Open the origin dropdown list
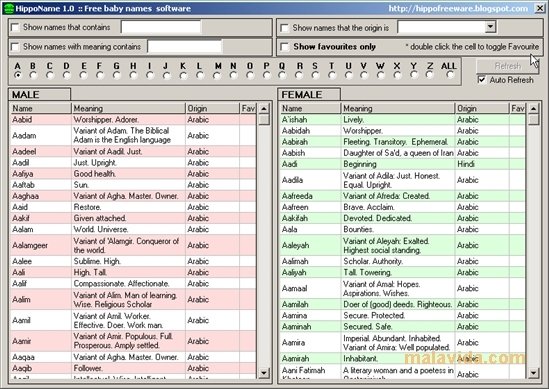 [x=490, y=27]
